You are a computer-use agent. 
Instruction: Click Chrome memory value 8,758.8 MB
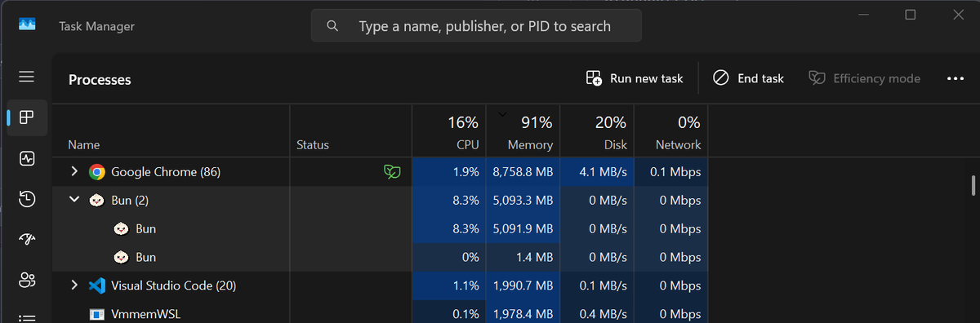coord(523,172)
